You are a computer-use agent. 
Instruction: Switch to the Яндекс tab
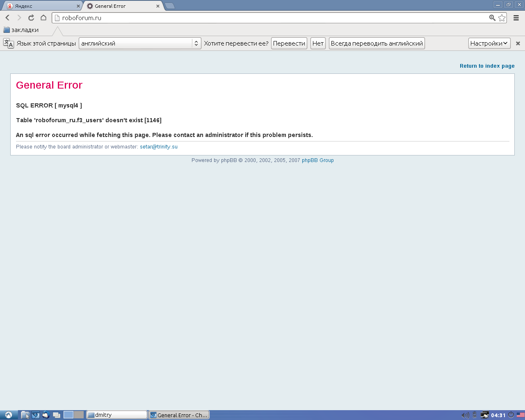[x=43, y=6]
